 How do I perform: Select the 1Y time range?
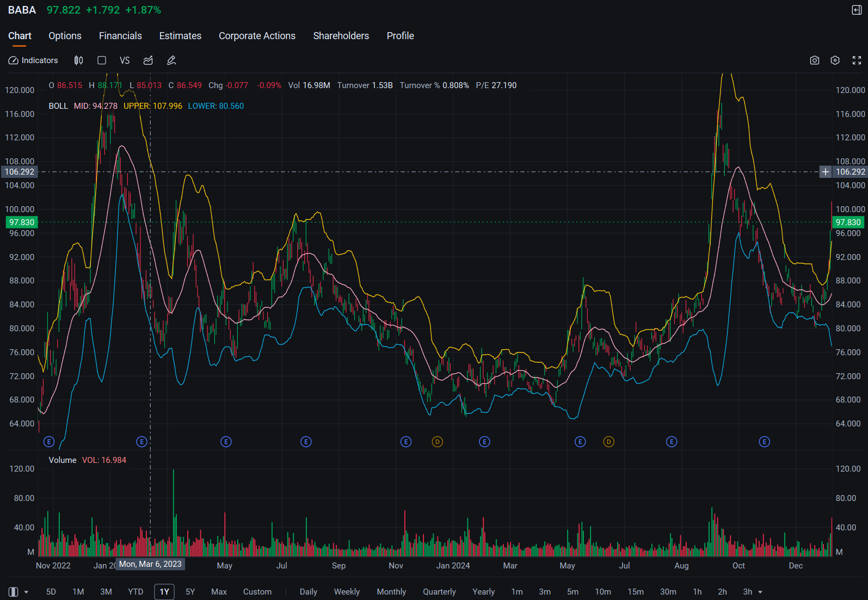coord(164,592)
